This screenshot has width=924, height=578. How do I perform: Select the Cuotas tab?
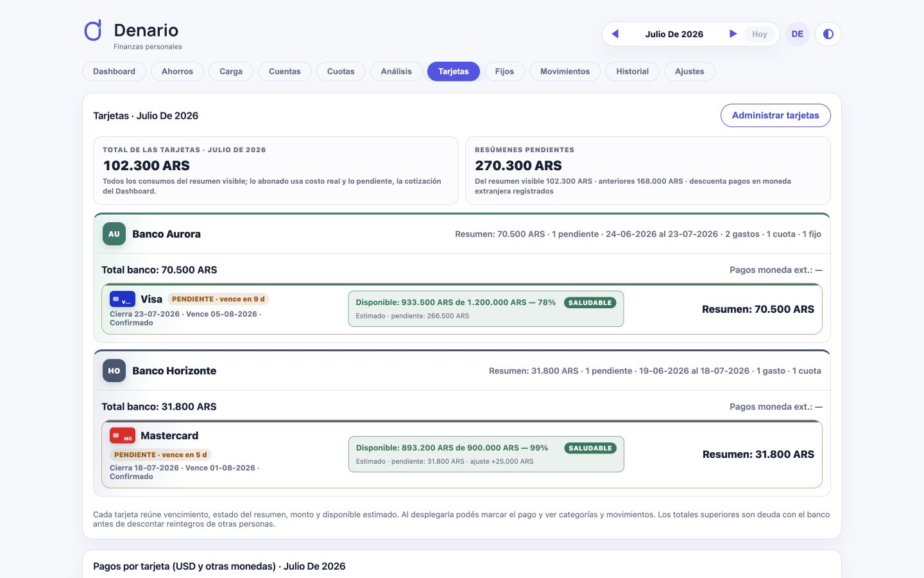coord(341,71)
